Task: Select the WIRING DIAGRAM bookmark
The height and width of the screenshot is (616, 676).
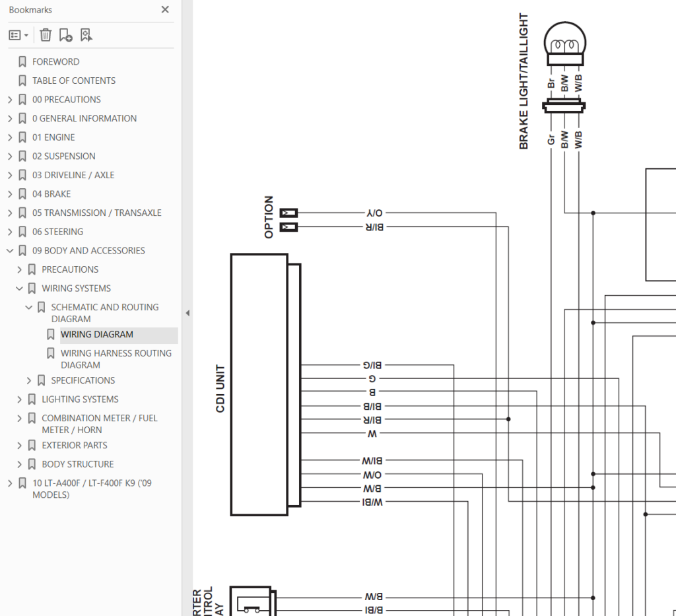Action: click(97, 335)
